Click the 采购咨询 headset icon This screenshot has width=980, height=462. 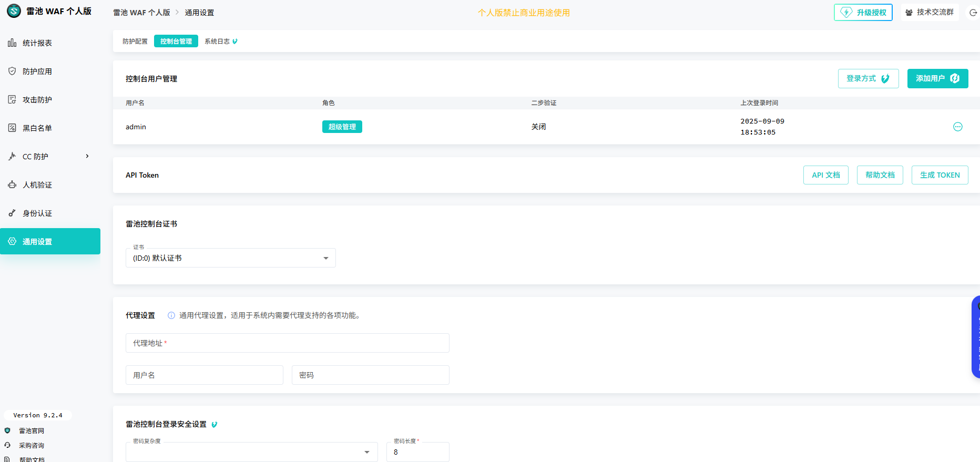(x=7, y=445)
